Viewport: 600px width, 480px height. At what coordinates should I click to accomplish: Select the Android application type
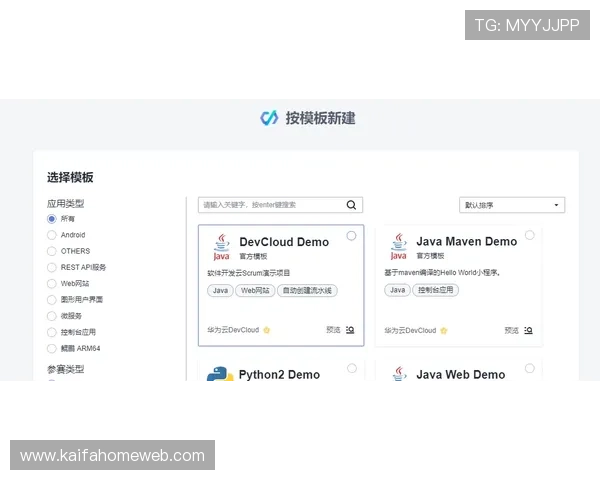pos(52,235)
